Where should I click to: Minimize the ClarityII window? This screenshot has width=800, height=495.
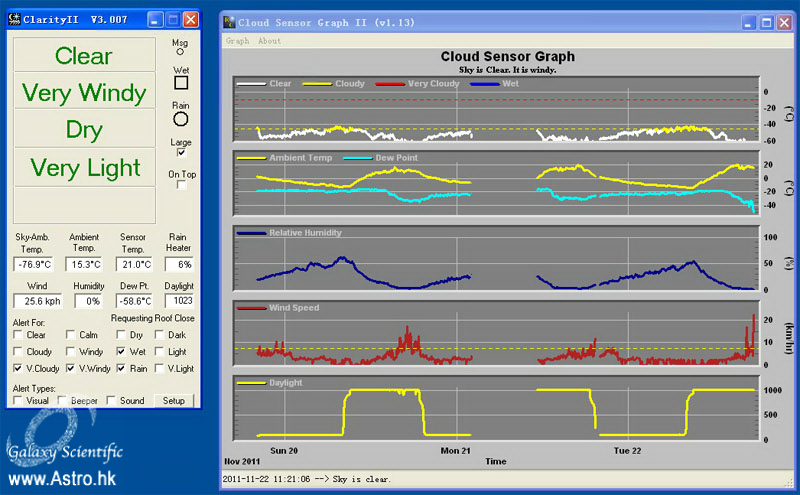click(155, 19)
